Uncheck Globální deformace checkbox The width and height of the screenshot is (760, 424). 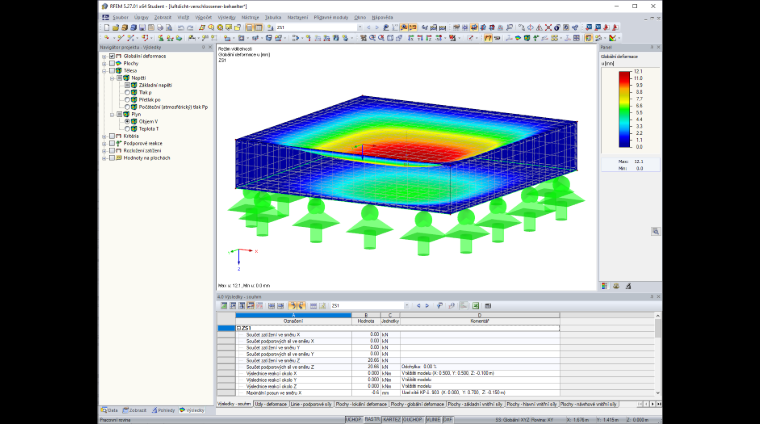pos(112,56)
